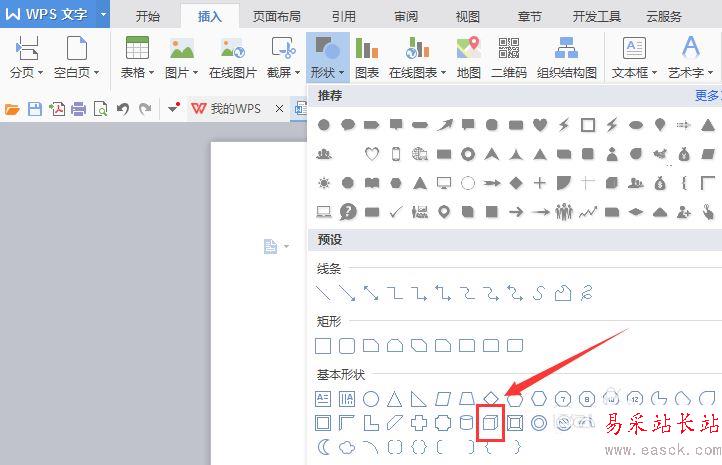Select the rounded rectangle in 矩形

click(347, 346)
